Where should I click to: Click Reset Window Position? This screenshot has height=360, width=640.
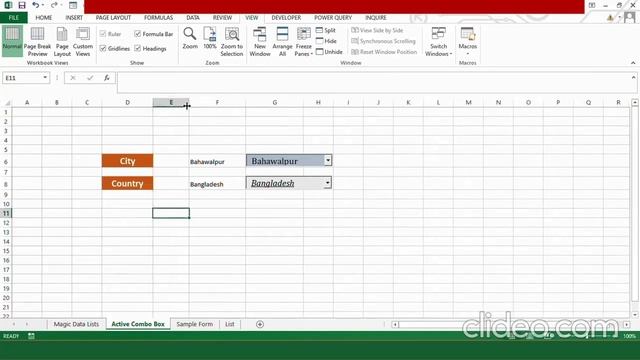click(x=384, y=52)
